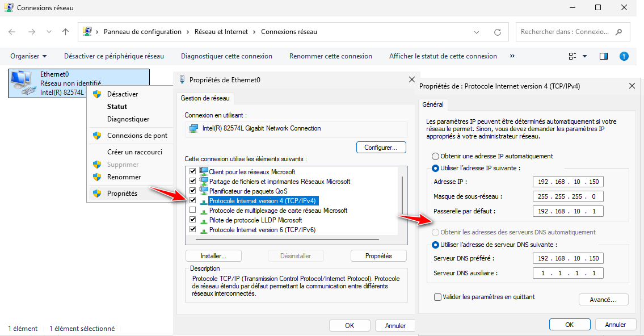Click the Avancé... button
The height and width of the screenshot is (336, 644).
coord(603,300)
